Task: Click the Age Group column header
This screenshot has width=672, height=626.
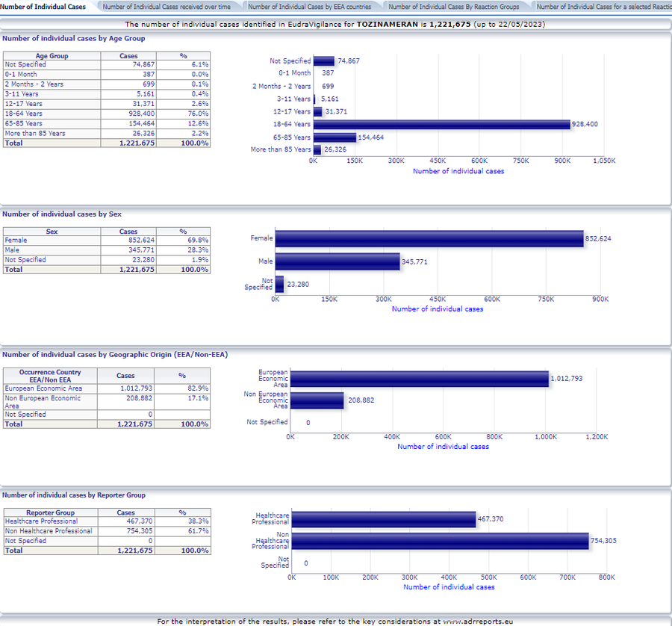Action: pyautogui.click(x=52, y=56)
